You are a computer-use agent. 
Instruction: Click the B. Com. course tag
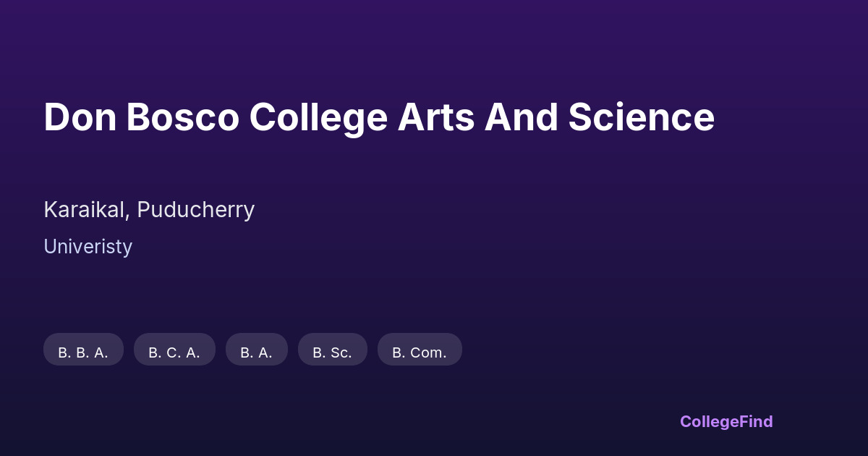pos(420,352)
